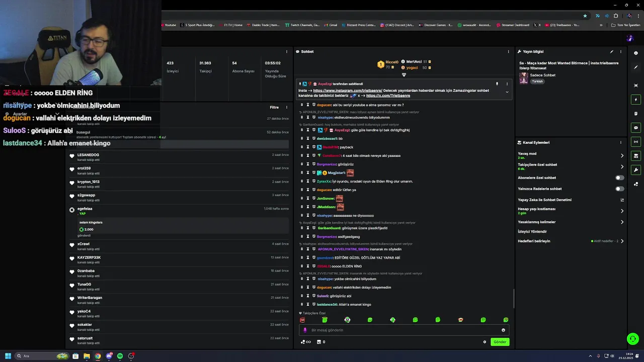Viewport: 644px width, 362px height.
Task: Open x.com/Trielbaenre link in pinned message
Action: 388,96
